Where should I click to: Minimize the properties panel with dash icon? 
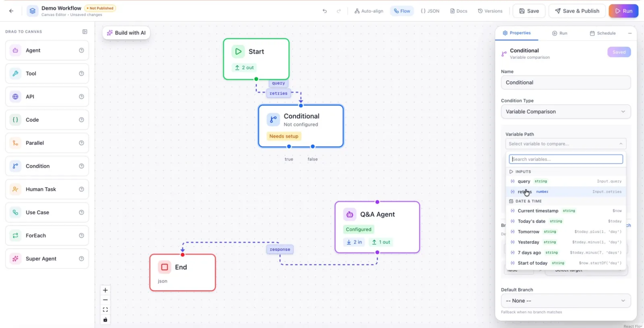630,33
